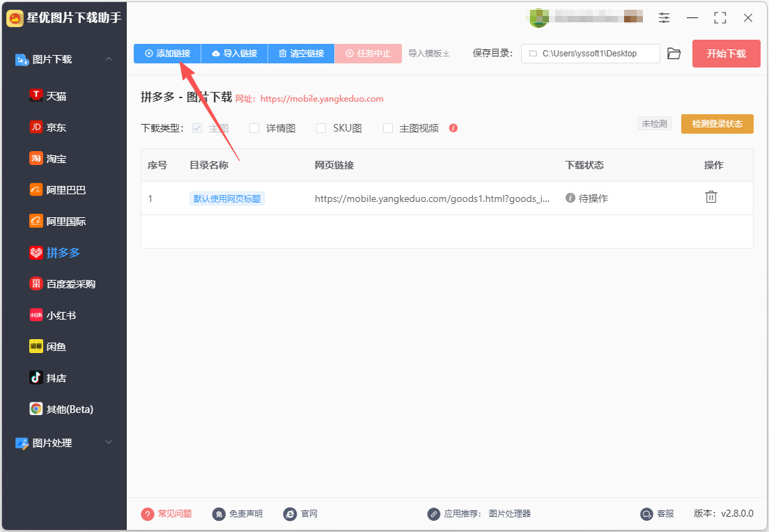This screenshot has width=769, height=532.
Task: Click the 星优图片下载助手 app logo
Action: [15, 18]
